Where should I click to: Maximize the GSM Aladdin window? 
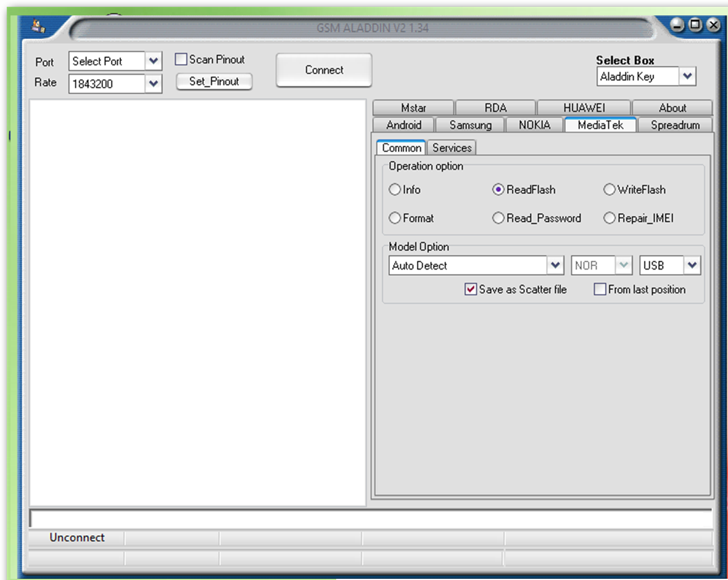[x=695, y=25]
